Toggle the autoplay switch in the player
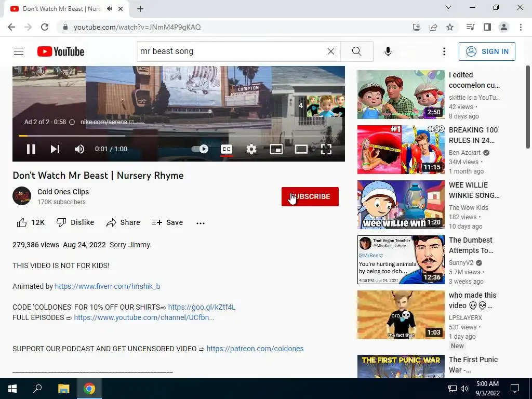Screen dimensions: 532x399 [200, 149]
